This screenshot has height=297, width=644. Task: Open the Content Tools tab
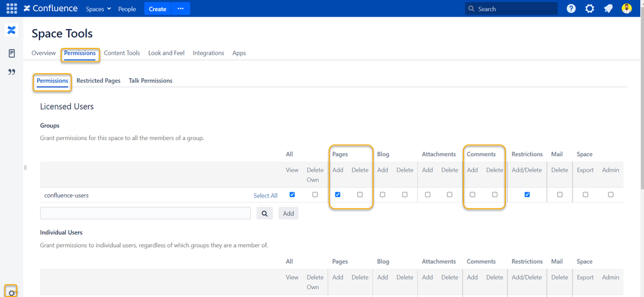coord(122,53)
